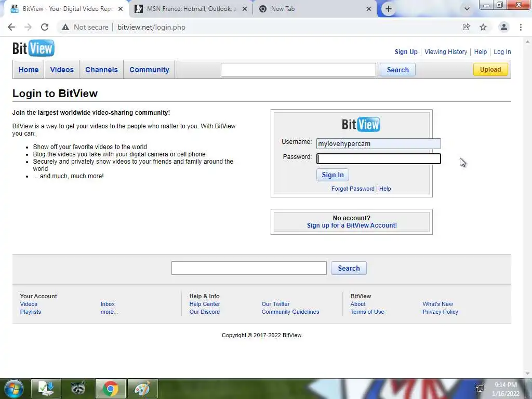Switch to the New Tab tab
The height and width of the screenshot is (399, 532).
pyautogui.click(x=315, y=9)
